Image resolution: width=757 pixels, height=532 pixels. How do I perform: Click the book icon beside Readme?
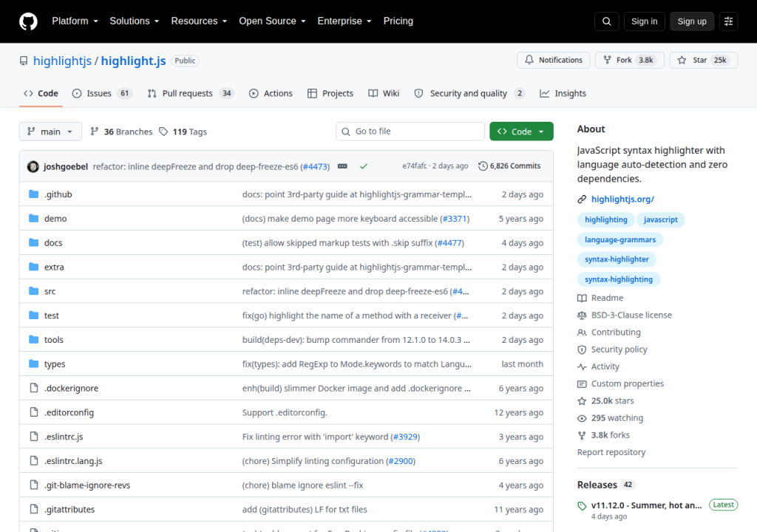[x=582, y=298]
